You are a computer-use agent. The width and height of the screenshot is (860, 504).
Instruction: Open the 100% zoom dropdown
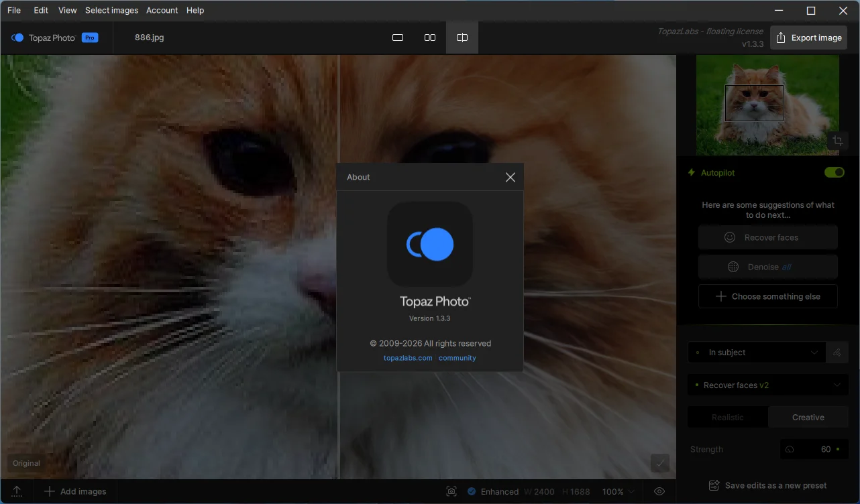[x=618, y=491]
